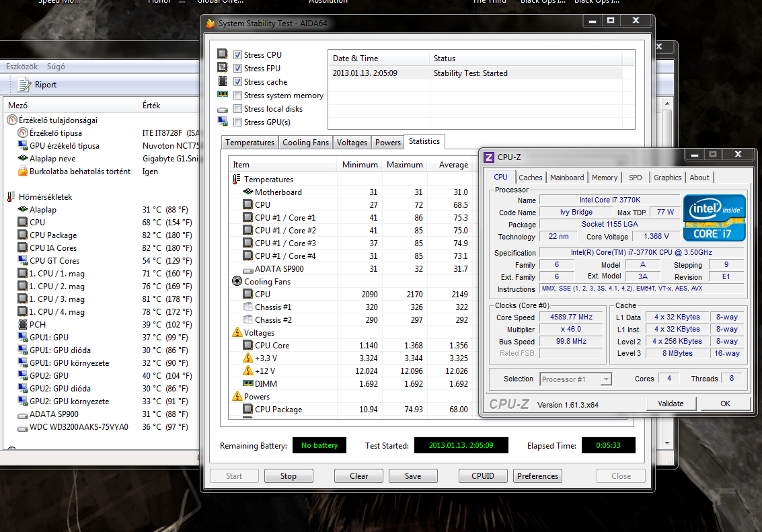762x532 pixels.
Task: Click the Stress GPU(s) monitor icon
Action: click(x=223, y=121)
